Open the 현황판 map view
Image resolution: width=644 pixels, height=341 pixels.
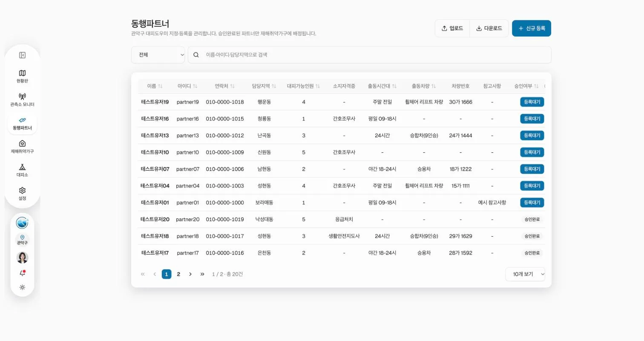22,76
